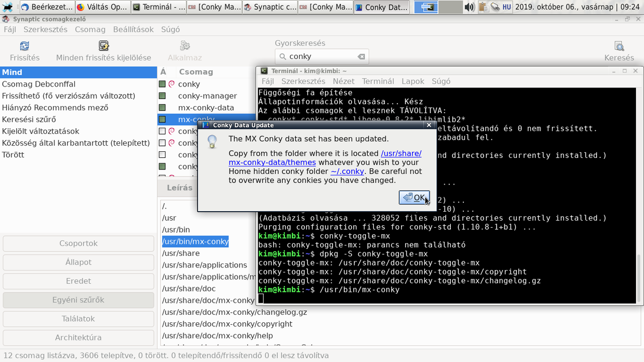Screen dimensions: 644x362
Task: Open the MX Linux start menu icon
Action: (x=7, y=7)
